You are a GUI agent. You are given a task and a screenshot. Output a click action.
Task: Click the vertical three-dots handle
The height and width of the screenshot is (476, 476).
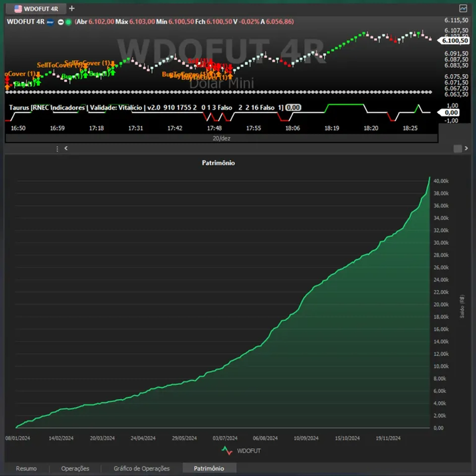click(x=57, y=149)
